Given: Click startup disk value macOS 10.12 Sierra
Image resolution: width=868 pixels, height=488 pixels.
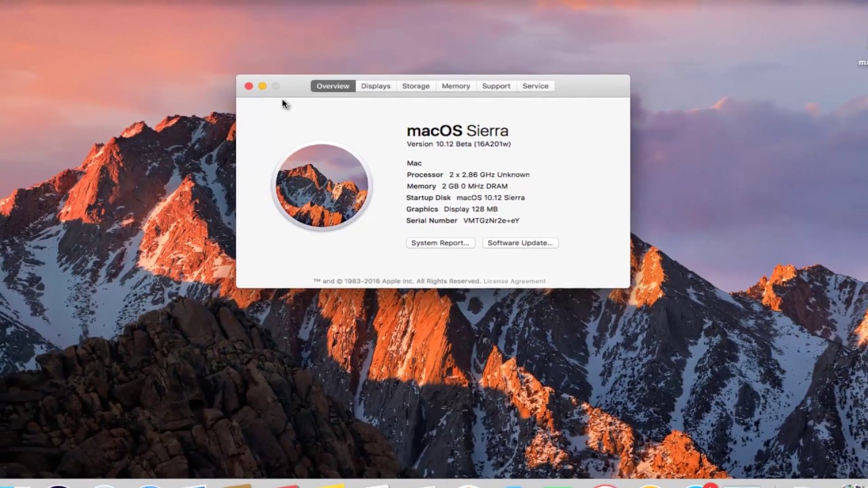Looking at the screenshot, I should 490,197.
